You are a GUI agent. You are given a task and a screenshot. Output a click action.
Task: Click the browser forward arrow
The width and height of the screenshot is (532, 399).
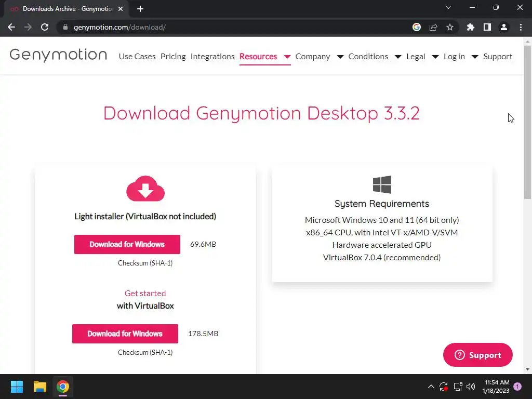click(x=28, y=27)
